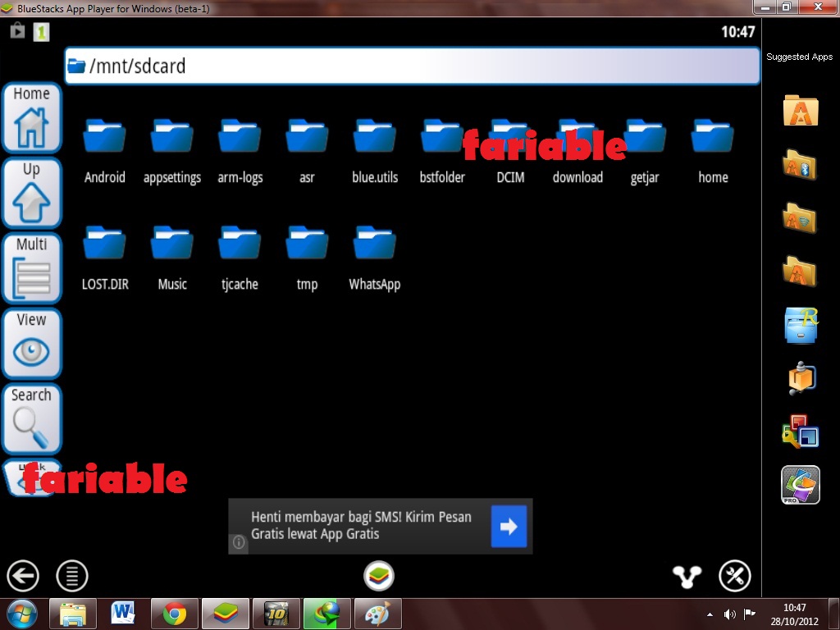Open BlueStacks settings tools icon

tap(734, 576)
